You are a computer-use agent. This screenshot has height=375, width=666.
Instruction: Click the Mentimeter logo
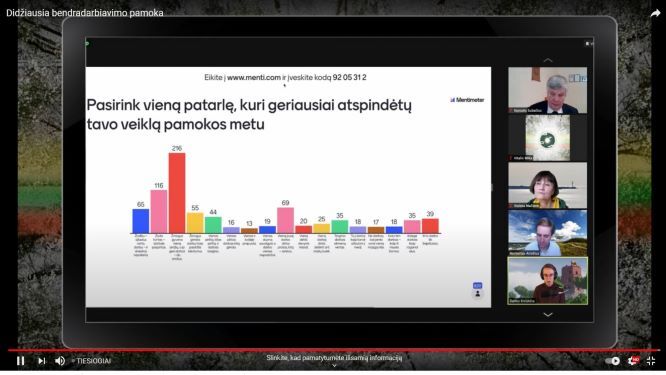pos(467,100)
